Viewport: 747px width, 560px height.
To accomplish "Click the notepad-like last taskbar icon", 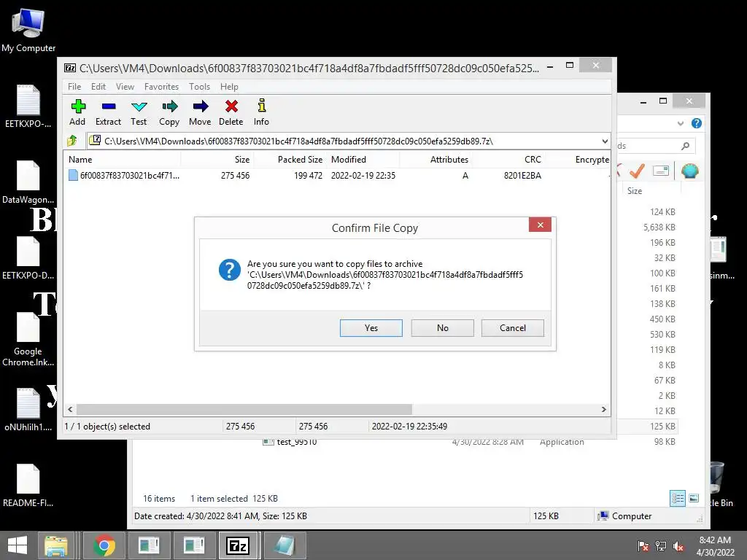I will [285, 545].
